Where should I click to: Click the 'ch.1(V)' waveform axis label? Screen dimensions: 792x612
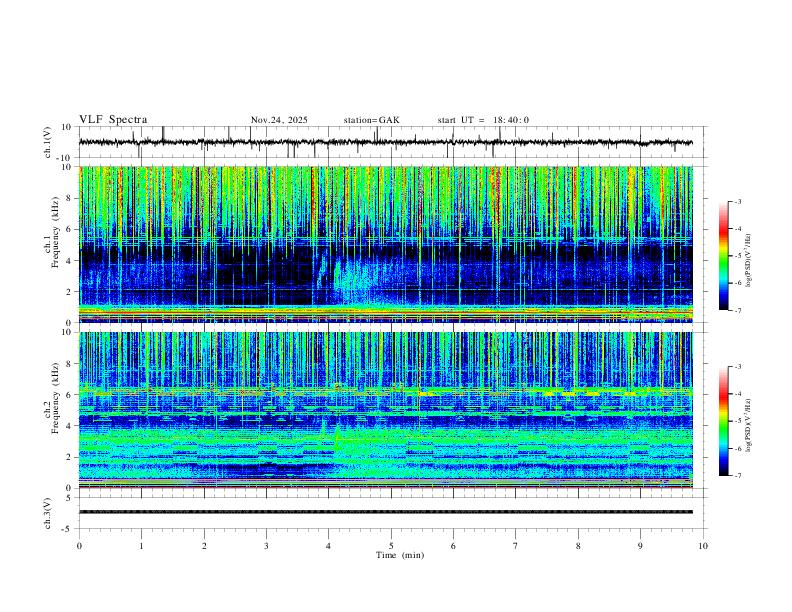pos(48,142)
